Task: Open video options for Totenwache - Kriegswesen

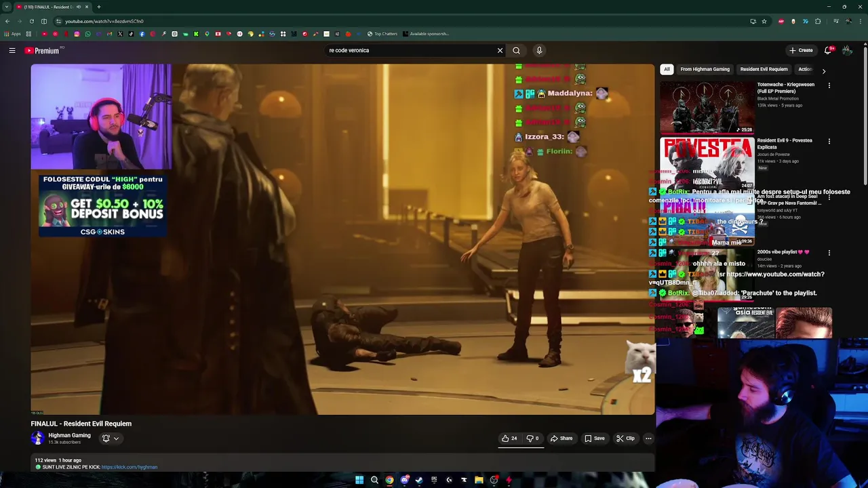Action: click(829, 85)
